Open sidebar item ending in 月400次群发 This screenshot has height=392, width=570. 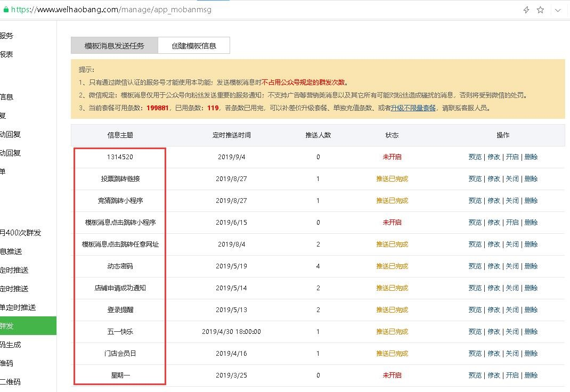[x=20, y=233]
